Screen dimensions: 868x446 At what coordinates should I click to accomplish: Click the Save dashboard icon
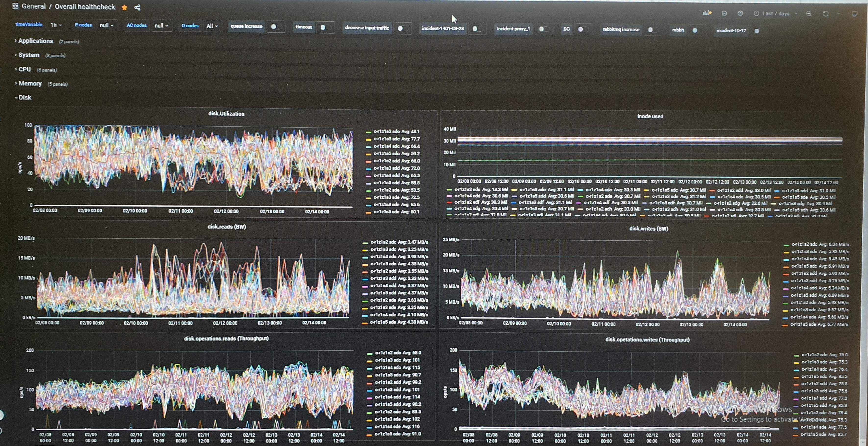tap(724, 13)
